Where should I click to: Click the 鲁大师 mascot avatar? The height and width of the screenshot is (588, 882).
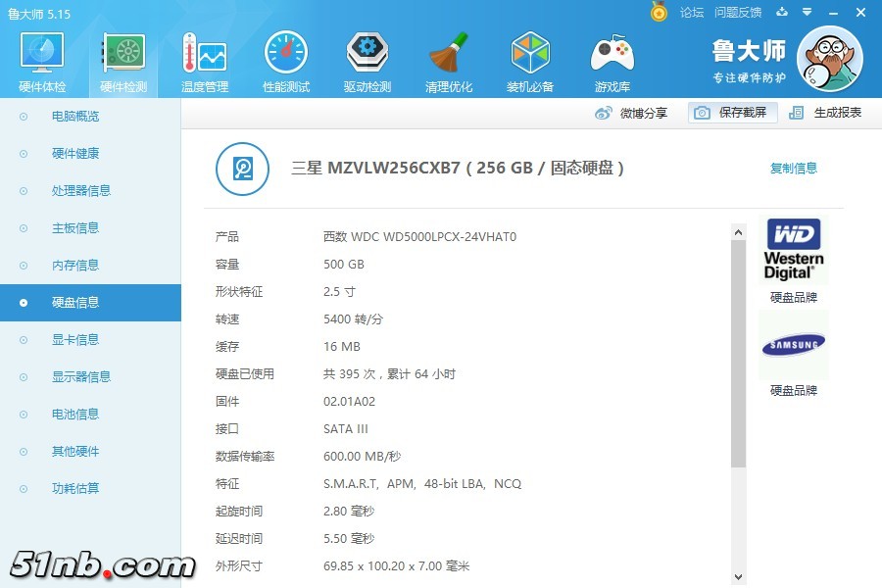tap(829, 59)
